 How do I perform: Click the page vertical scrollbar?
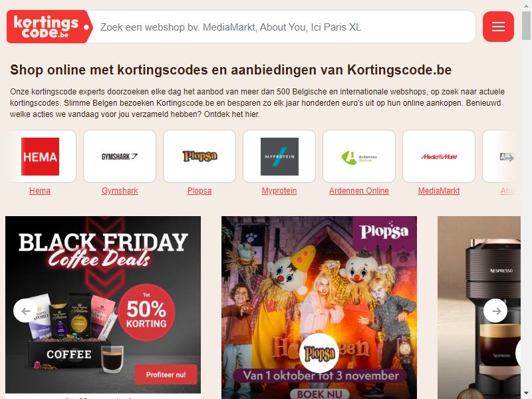tap(526, 199)
